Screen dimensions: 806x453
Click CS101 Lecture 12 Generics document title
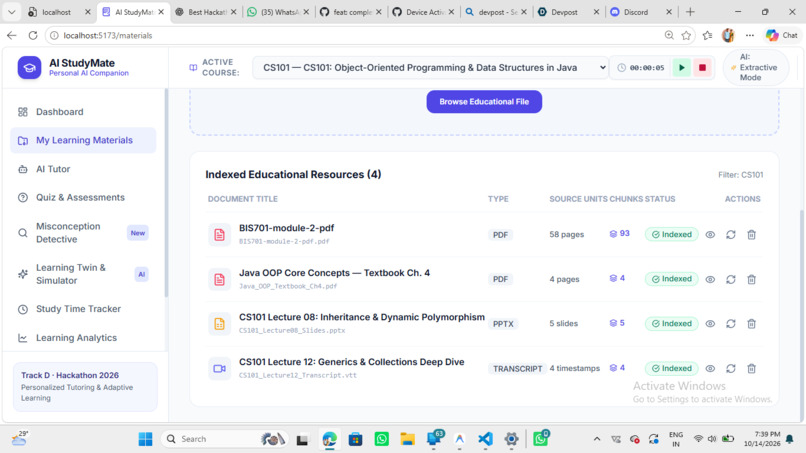352,362
